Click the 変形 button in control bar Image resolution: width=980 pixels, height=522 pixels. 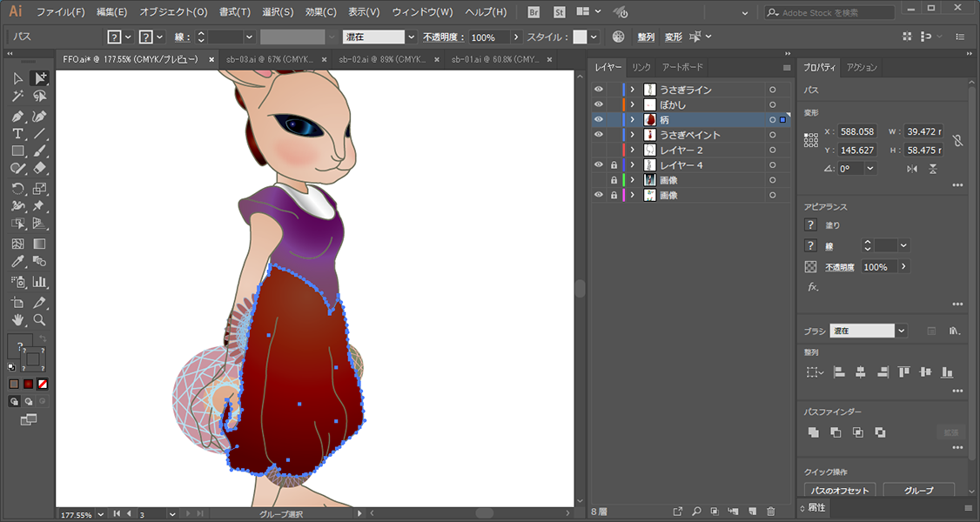pyautogui.click(x=673, y=37)
